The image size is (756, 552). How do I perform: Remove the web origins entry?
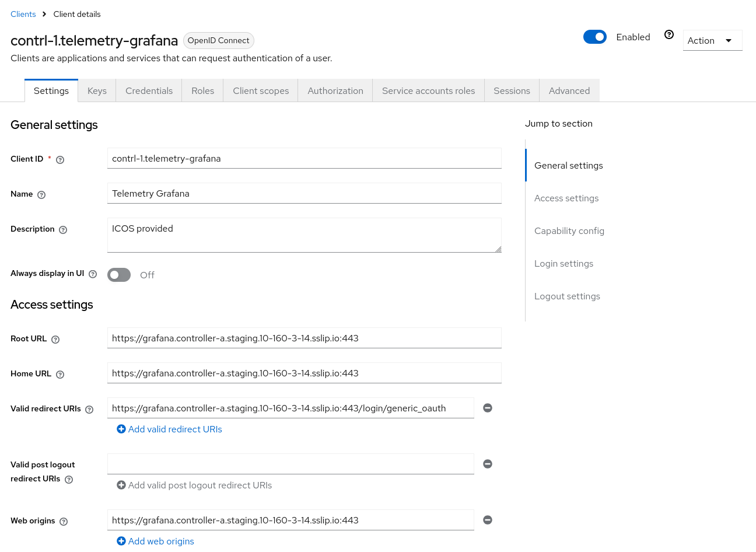pos(488,520)
